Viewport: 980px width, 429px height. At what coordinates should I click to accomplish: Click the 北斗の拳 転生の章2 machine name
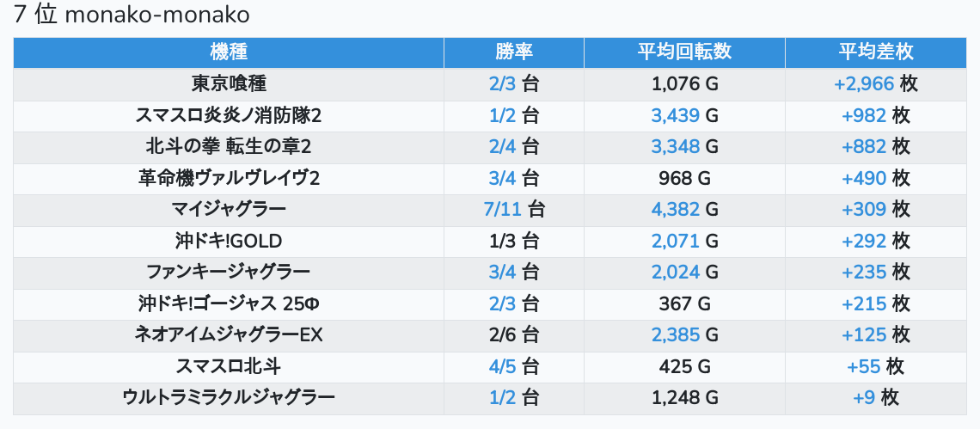228,147
